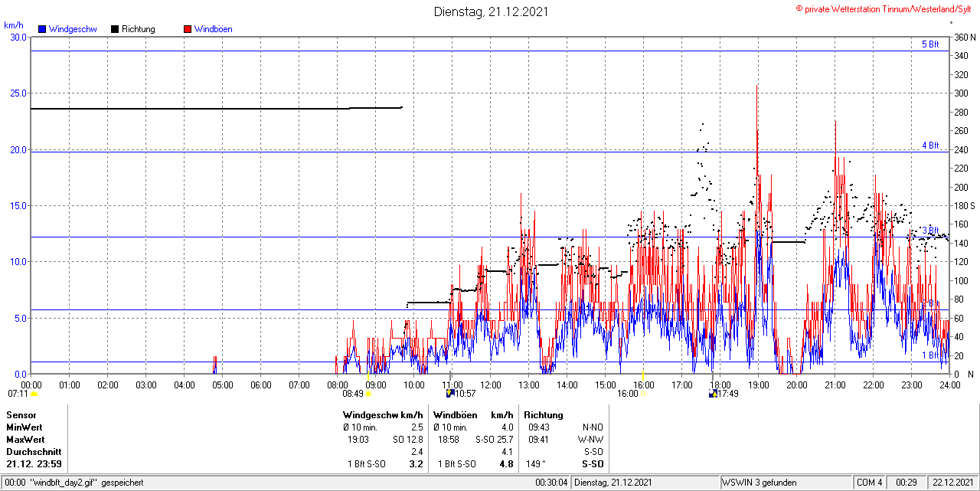Click the moon down-arrow icon at 10:57

click(x=450, y=394)
